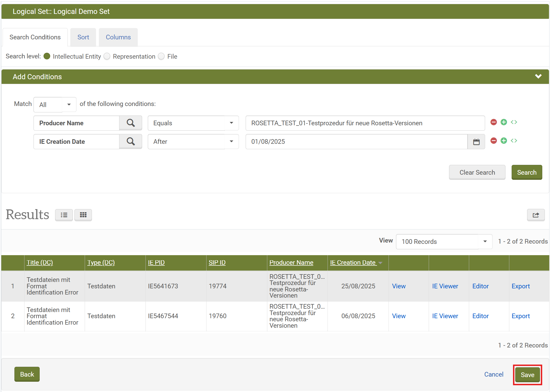This screenshot has height=392, width=550.
Task: Switch to the Sort tab
Action: (x=83, y=37)
